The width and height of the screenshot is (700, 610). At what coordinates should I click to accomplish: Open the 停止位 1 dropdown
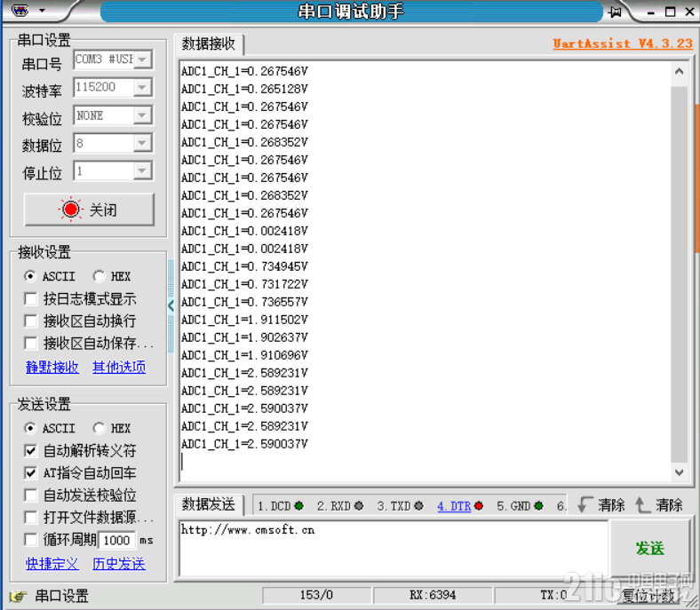coord(142,170)
